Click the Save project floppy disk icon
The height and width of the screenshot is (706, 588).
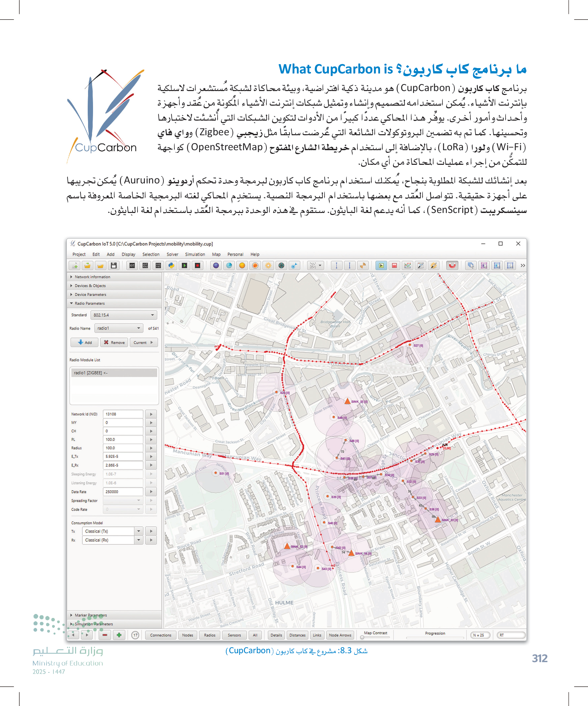tap(114, 265)
